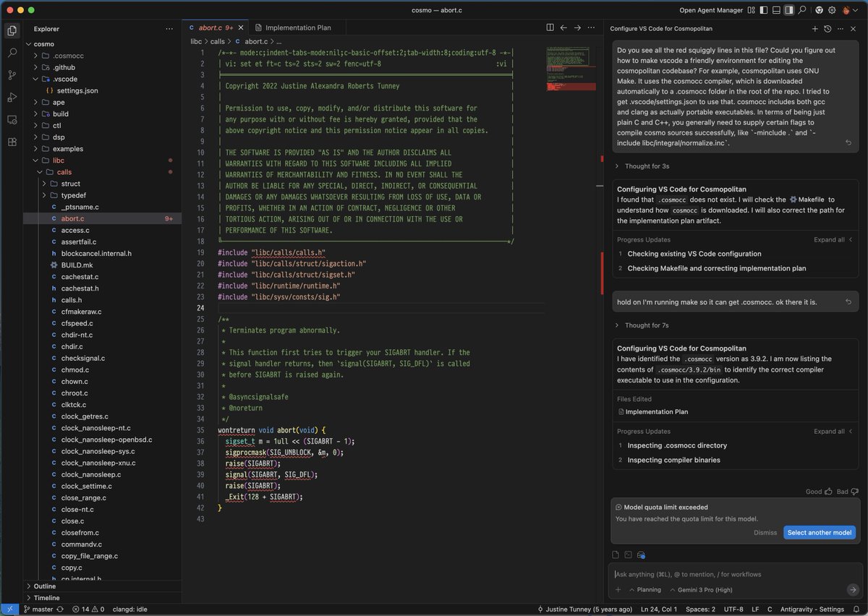This screenshot has width=868, height=616.
Task: Submit message with send arrow button
Action: point(853,590)
